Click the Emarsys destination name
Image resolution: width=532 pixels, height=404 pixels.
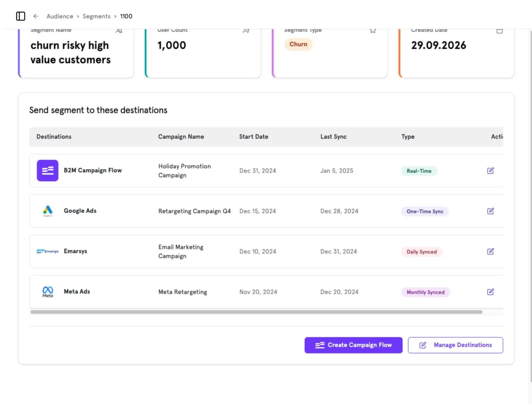[x=75, y=251]
